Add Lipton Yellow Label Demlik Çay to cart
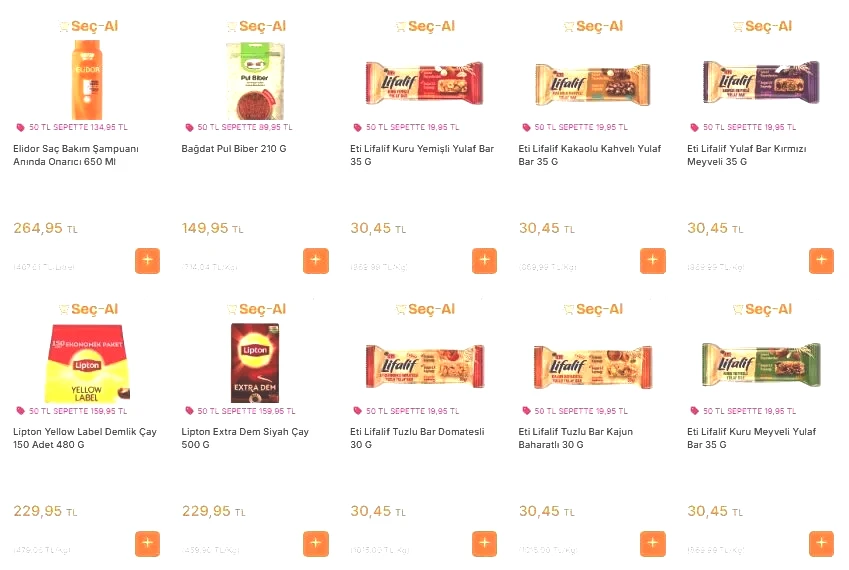849x570 pixels. pyautogui.click(x=147, y=544)
